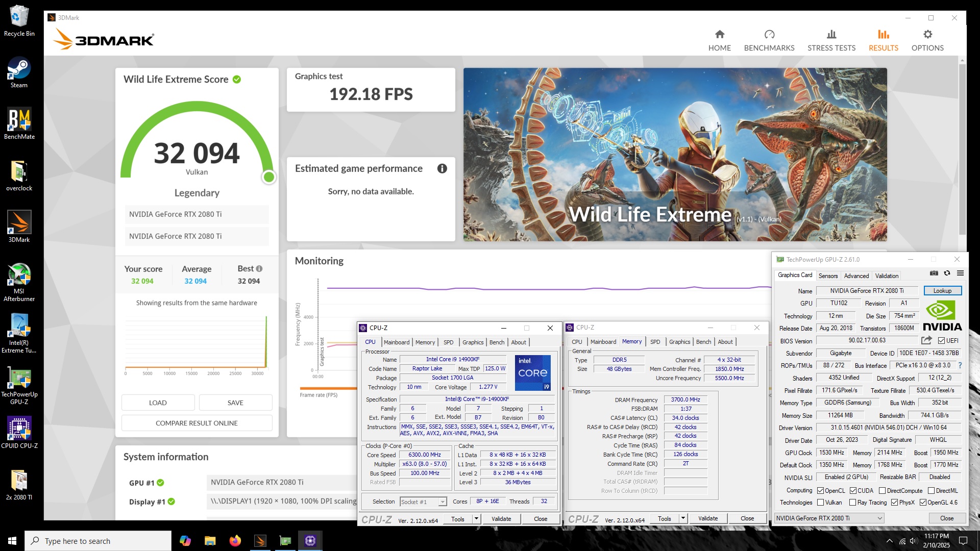Open the CPU-Z Socket #1 selection dropdown

click(x=423, y=502)
